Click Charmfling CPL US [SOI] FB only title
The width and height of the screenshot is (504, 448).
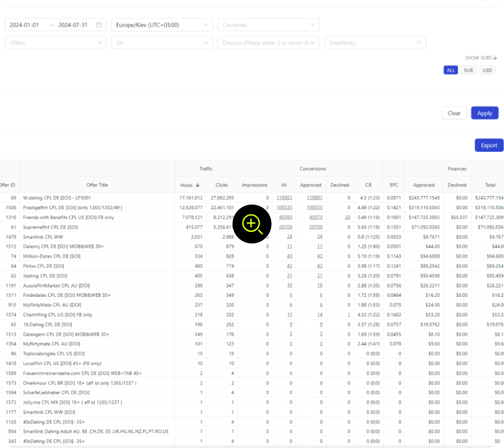click(x=57, y=315)
